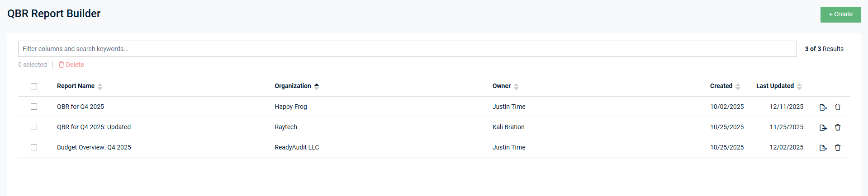Delete the Happy Frog report row
868x196 pixels.
[837, 107]
